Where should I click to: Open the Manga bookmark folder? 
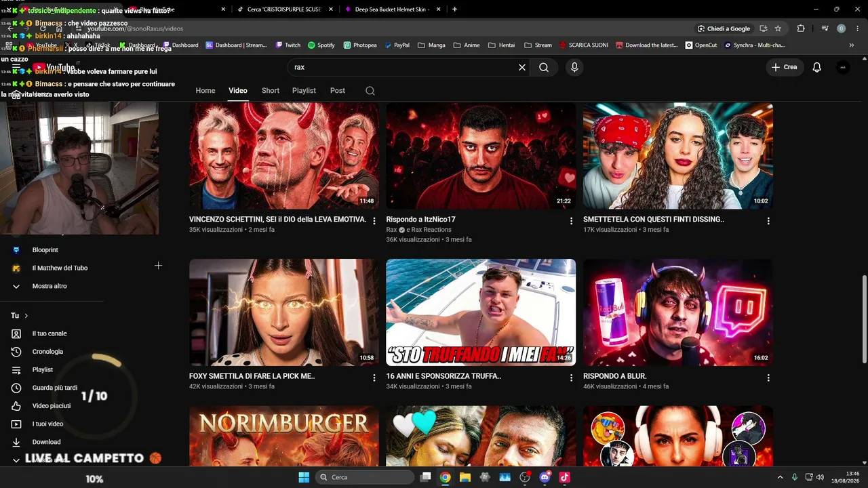pos(431,45)
